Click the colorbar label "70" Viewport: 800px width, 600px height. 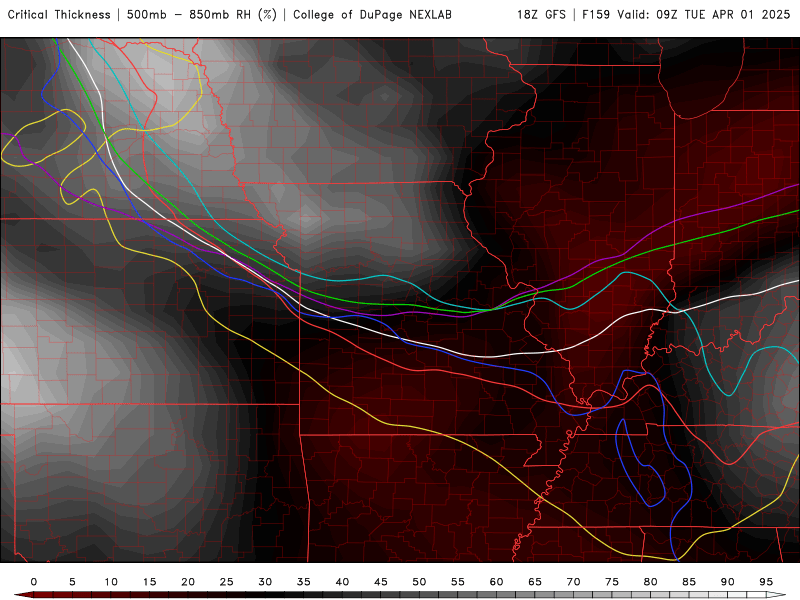pos(573,582)
